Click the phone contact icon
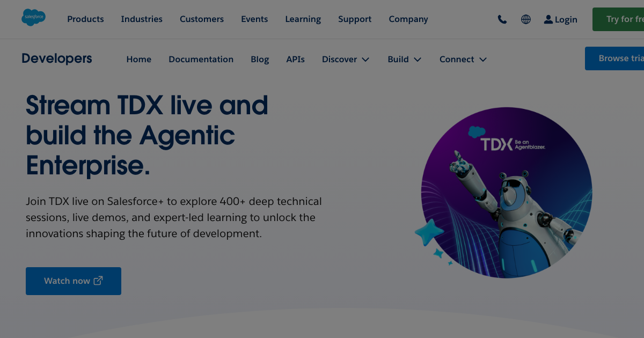Screen dimensions: 644x338 point(502,19)
